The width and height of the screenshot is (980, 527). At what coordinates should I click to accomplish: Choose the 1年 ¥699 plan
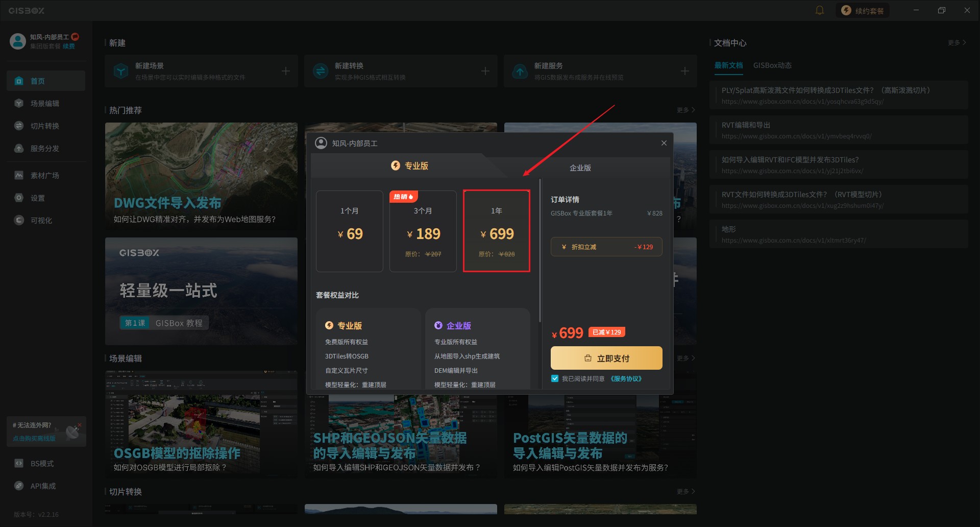[x=497, y=231]
